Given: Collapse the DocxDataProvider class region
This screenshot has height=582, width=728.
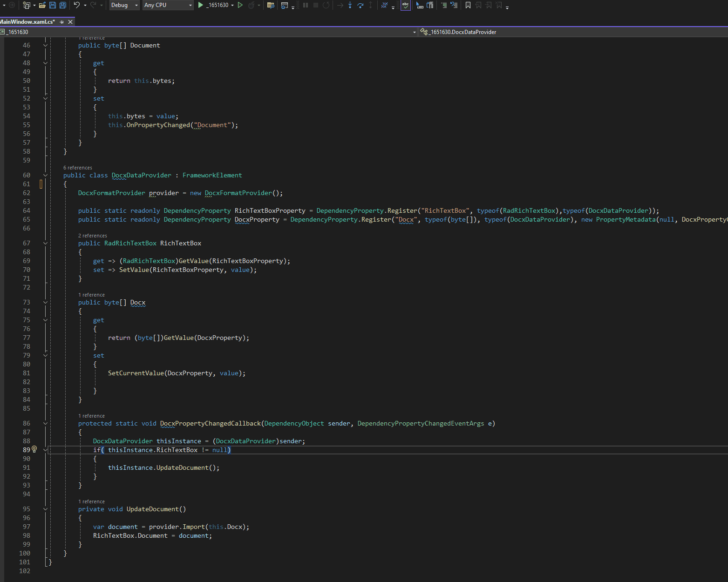Looking at the screenshot, I should pos(45,176).
